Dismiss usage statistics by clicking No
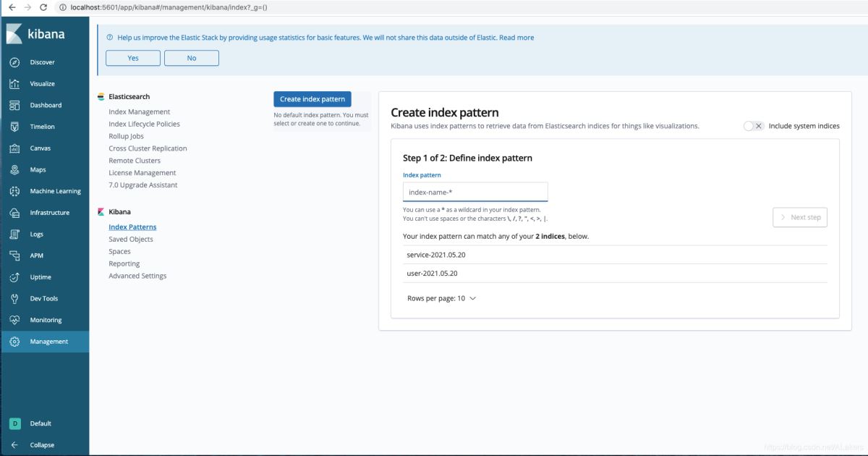The width and height of the screenshot is (868, 456). [x=191, y=58]
